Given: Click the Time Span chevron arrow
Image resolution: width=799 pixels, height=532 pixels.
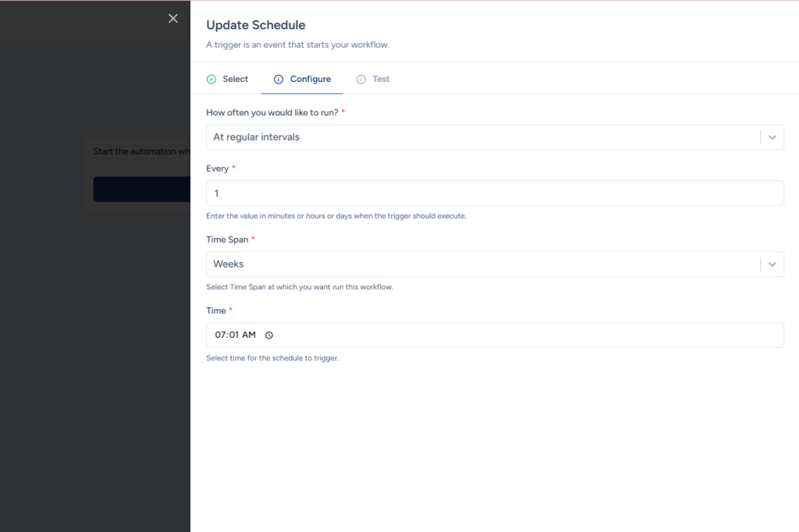Looking at the screenshot, I should [x=772, y=264].
